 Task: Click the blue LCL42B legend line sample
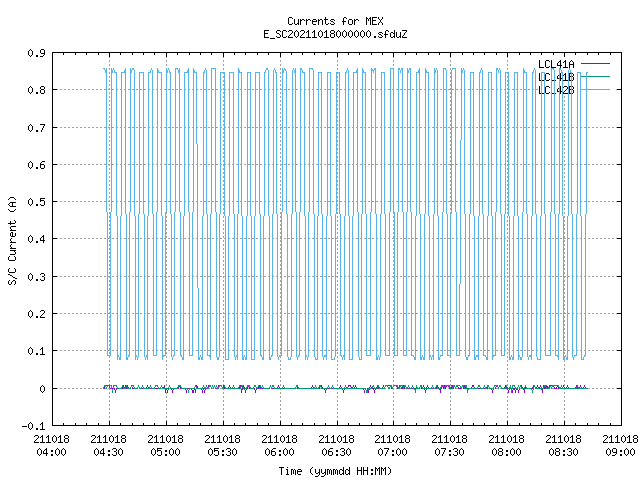595,89
